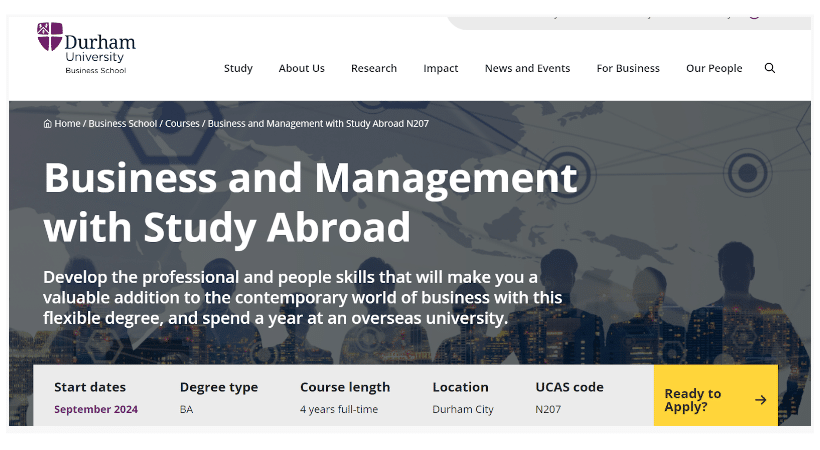Click the Durham City location value
This screenshot has height=450, width=820.
463,410
